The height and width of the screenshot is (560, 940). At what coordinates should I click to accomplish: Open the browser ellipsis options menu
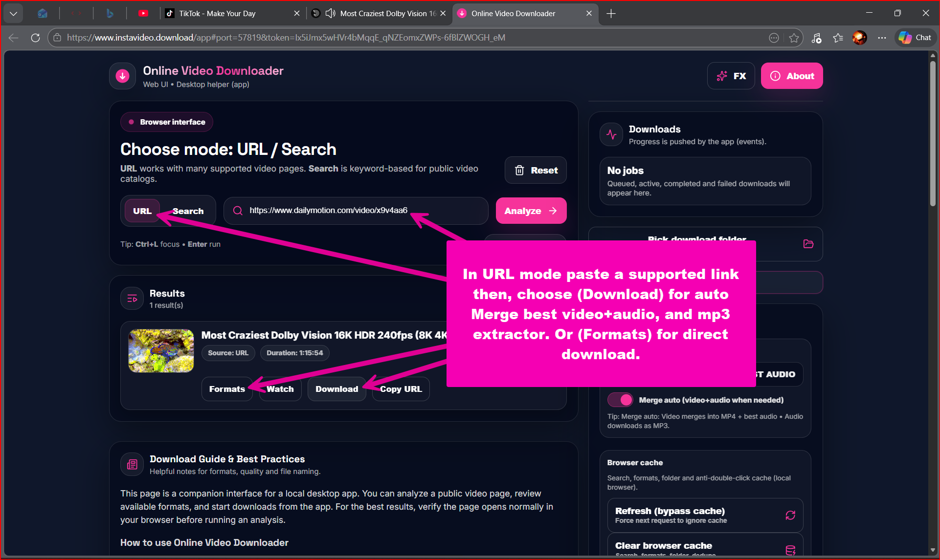[x=882, y=38]
